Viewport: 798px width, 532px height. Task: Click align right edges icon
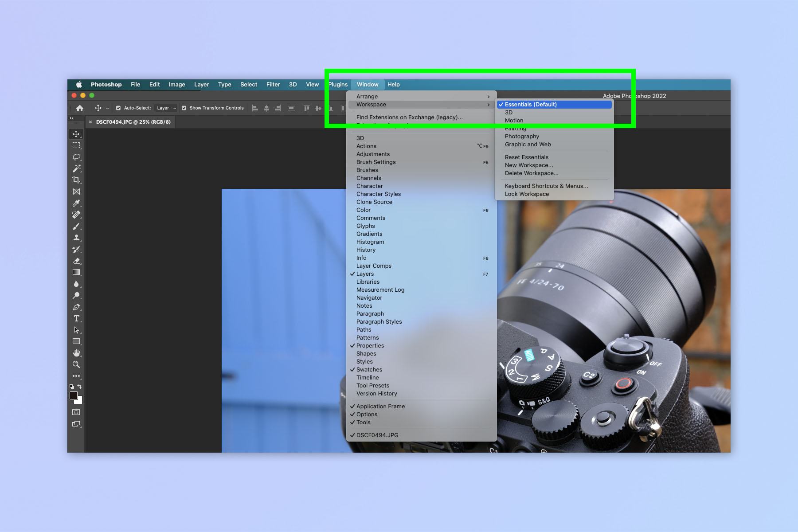(278, 108)
